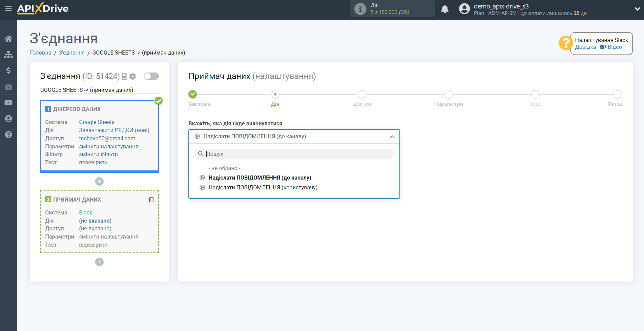Toggle the connection on/off switch
This screenshot has height=331, width=644.
(151, 76)
